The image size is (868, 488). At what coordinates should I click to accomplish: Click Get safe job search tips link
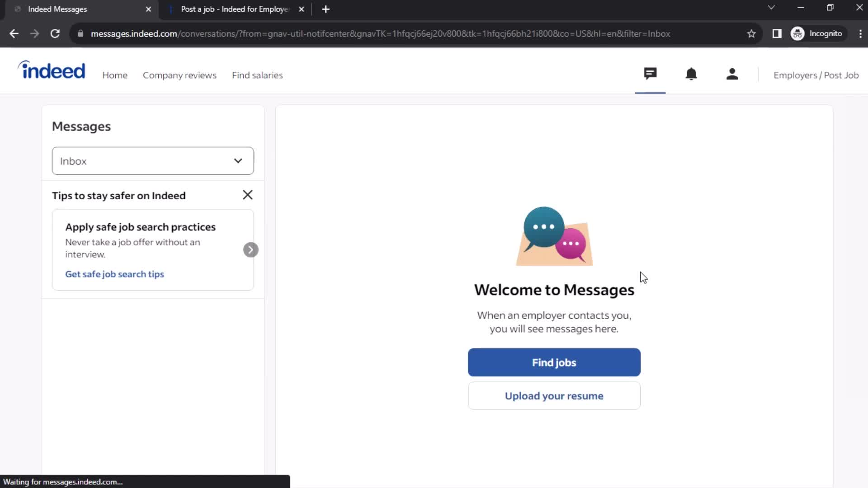pos(115,273)
